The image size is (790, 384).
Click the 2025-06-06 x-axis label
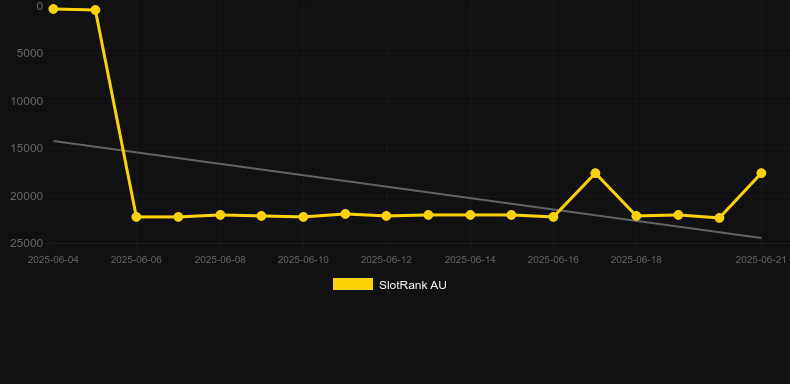click(136, 260)
